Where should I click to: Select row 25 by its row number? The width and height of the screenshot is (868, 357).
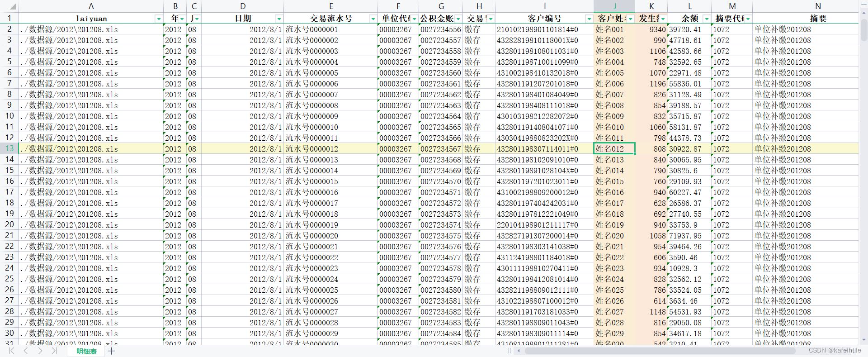click(x=9, y=279)
